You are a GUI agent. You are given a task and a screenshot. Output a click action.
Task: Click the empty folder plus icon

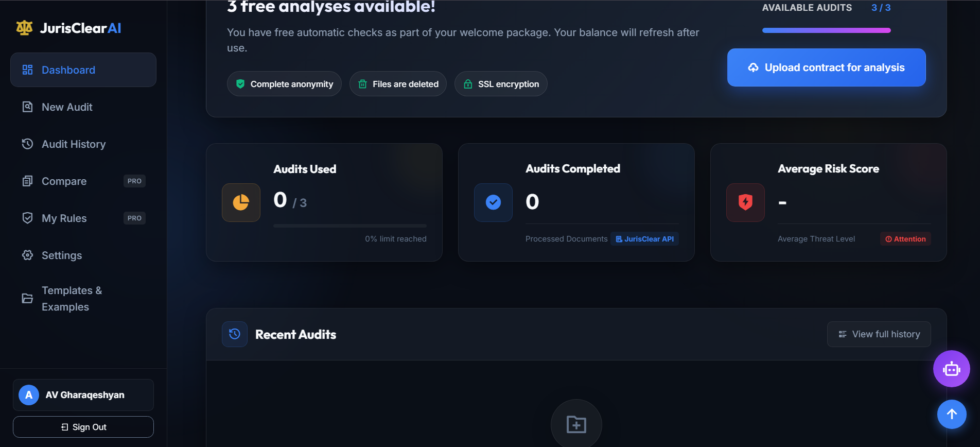coord(576,425)
